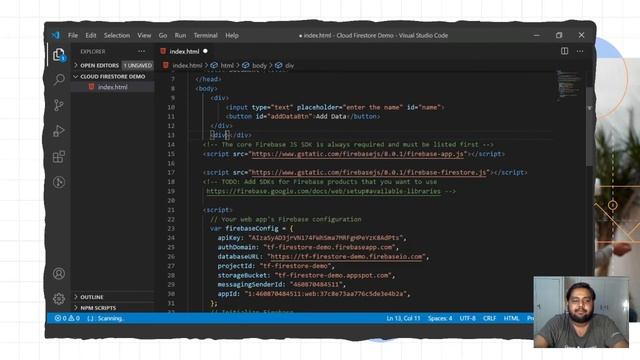
Task: Open the firebase.google.com docs link
Action: [x=323, y=191]
